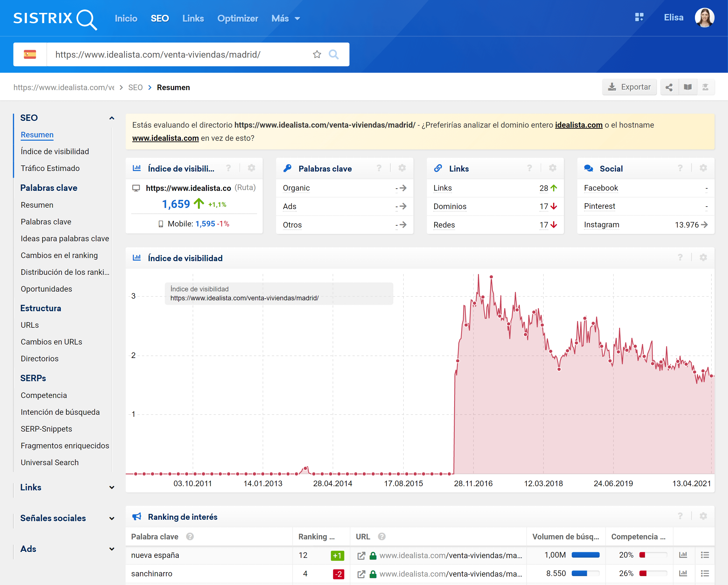This screenshot has width=728, height=585.
Task: Click chart history icon in nueva españa row
Action: pyautogui.click(x=683, y=555)
